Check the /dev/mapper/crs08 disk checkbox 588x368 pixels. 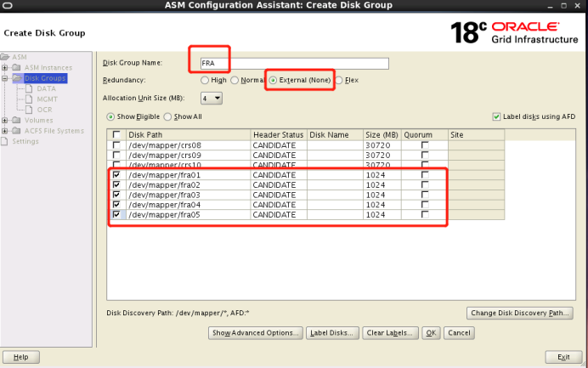(116, 144)
